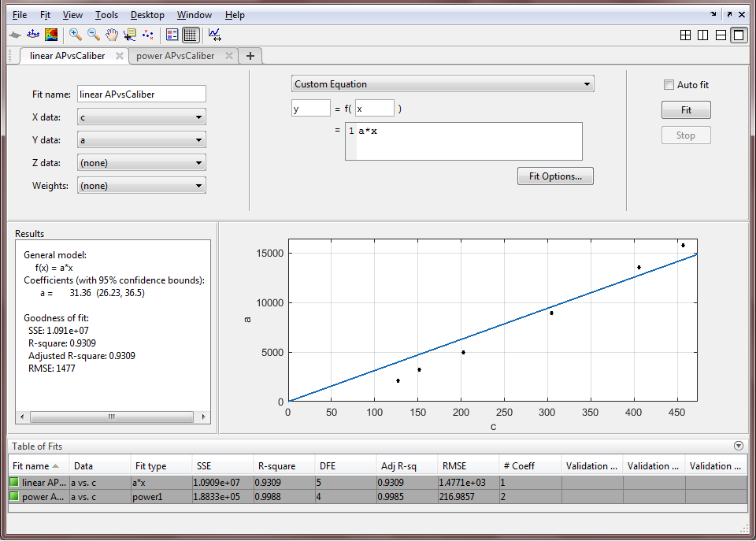Select the Zoom In tool
Image resolution: width=756 pixels, height=541 pixels.
coord(76,35)
